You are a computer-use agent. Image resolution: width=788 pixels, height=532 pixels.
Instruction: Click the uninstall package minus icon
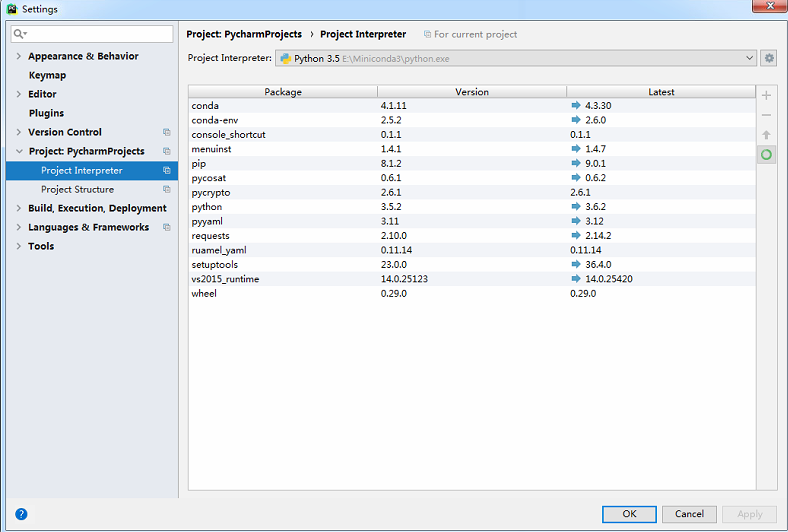766,115
